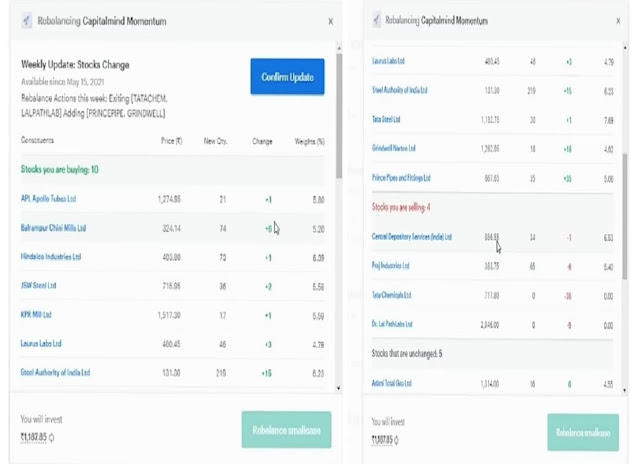Close the right Rebalancing dialog
The width and height of the screenshot is (640, 464).
click(618, 21)
